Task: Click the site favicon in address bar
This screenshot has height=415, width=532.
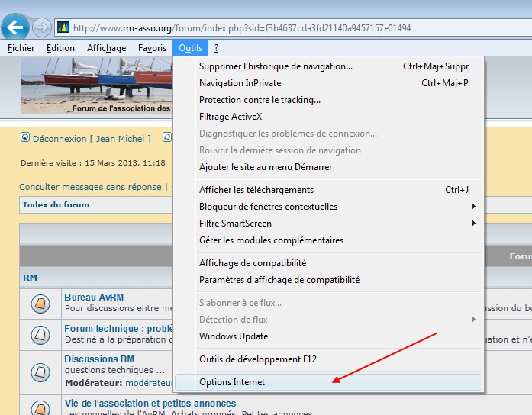Action: [63, 27]
